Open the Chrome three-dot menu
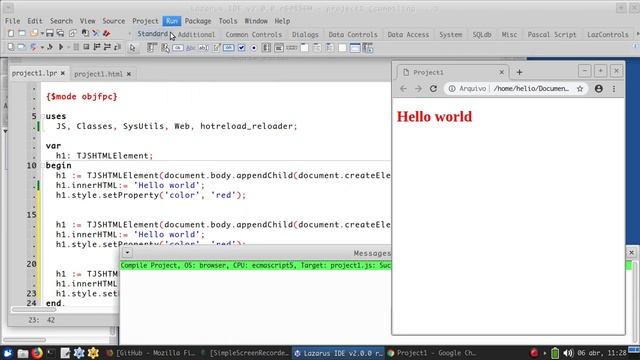 click(614, 89)
